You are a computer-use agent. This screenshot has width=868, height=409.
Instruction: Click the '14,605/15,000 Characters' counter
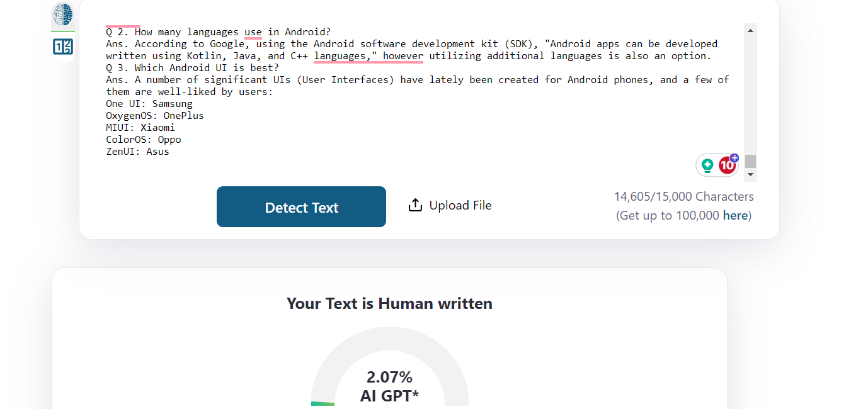pos(684,196)
